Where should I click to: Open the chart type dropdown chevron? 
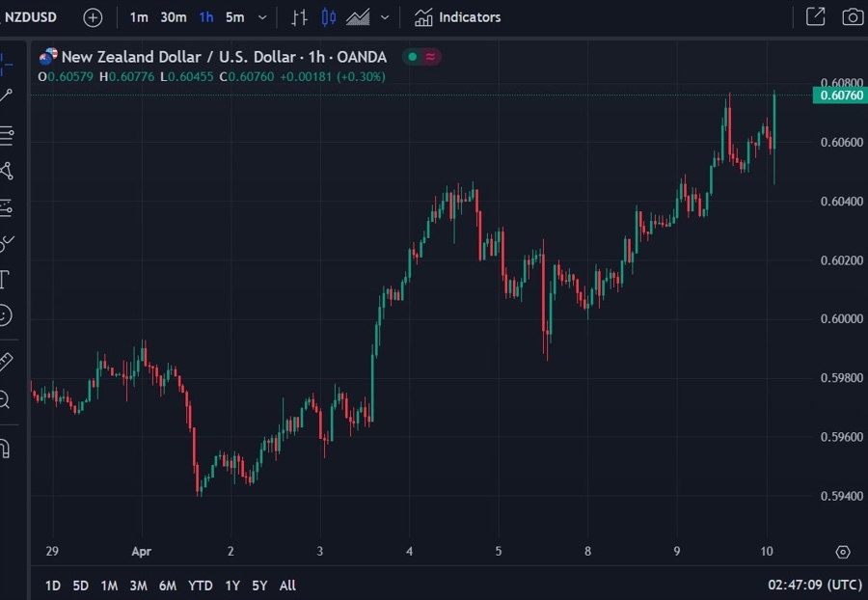click(x=384, y=16)
